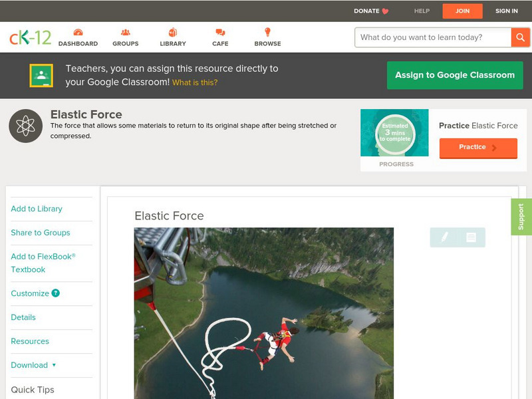Click the orange search magnifier button

click(x=520, y=37)
